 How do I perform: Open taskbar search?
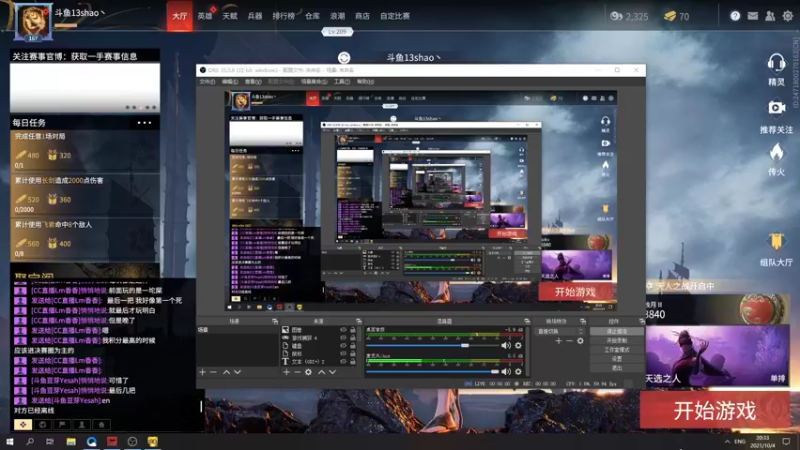[30, 441]
